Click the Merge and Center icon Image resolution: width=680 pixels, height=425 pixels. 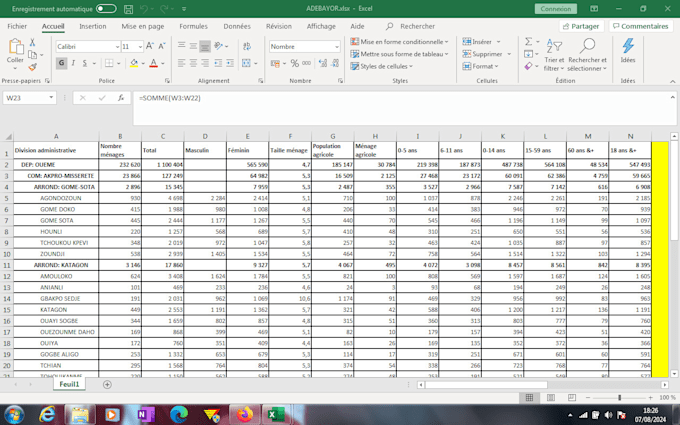[246, 63]
